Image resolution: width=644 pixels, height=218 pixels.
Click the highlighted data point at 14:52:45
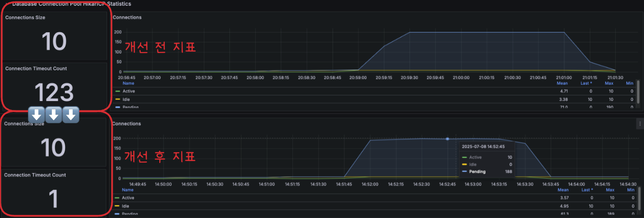[447, 139]
